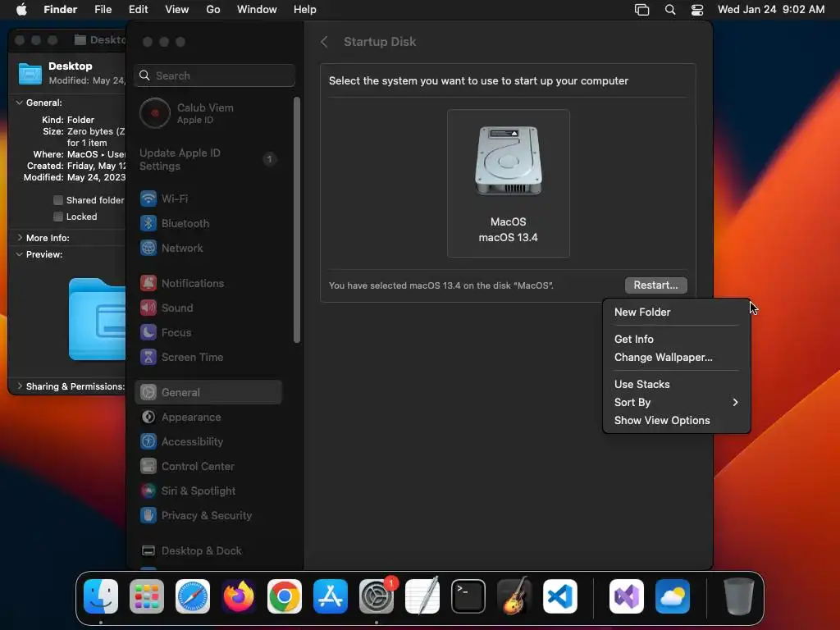
Task: Choose Get Info from the context menu
Action: pos(676,340)
